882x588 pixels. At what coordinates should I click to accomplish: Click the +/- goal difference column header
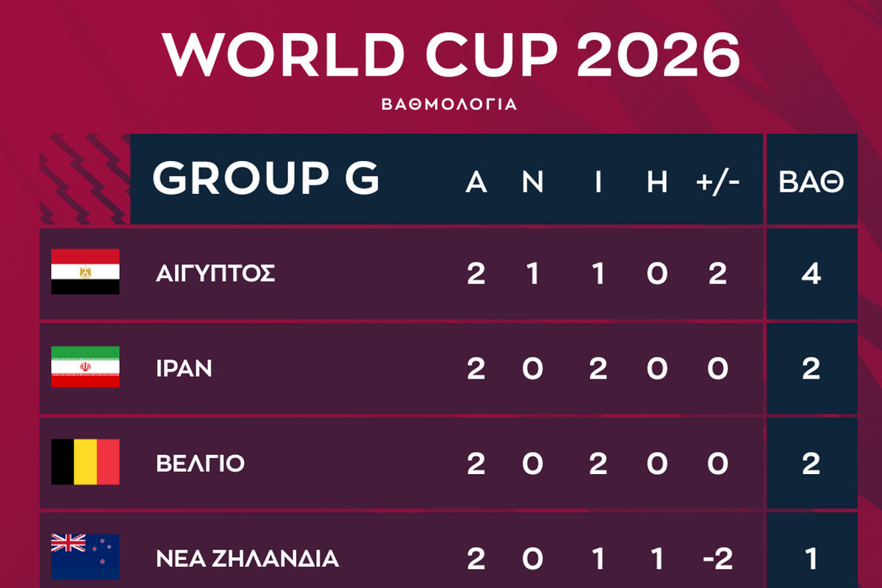[x=717, y=182]
